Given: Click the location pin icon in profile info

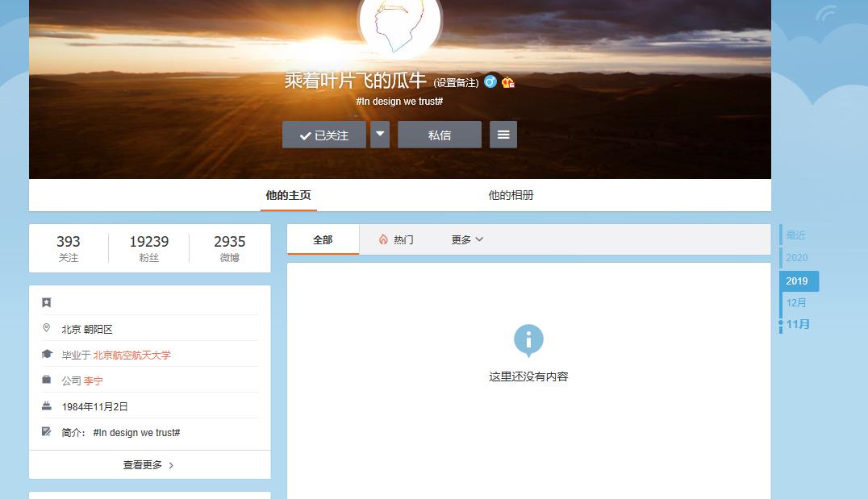Looking at the screenshot, I should point(46,327).
